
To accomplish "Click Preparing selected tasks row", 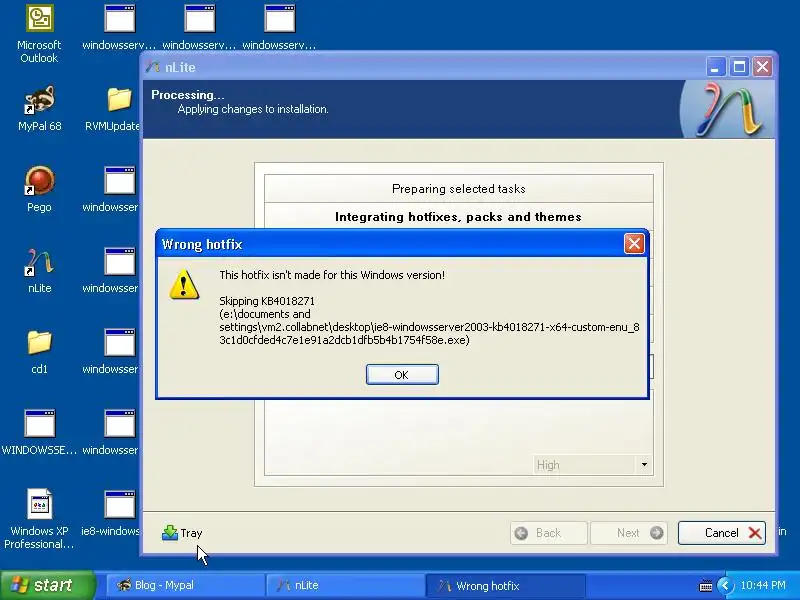I will [459, 189].
